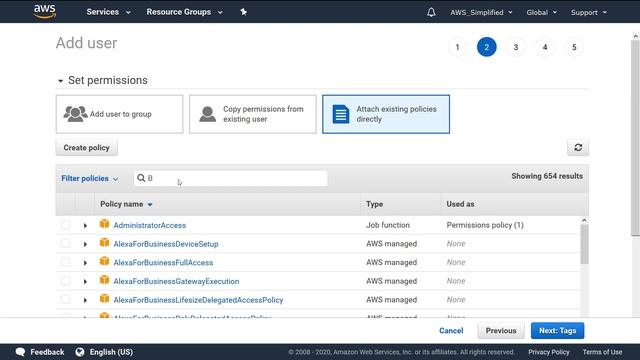Click the Attach existing policies document icon
This screenshot has width=640, height=360.
(x=340, y=114)
